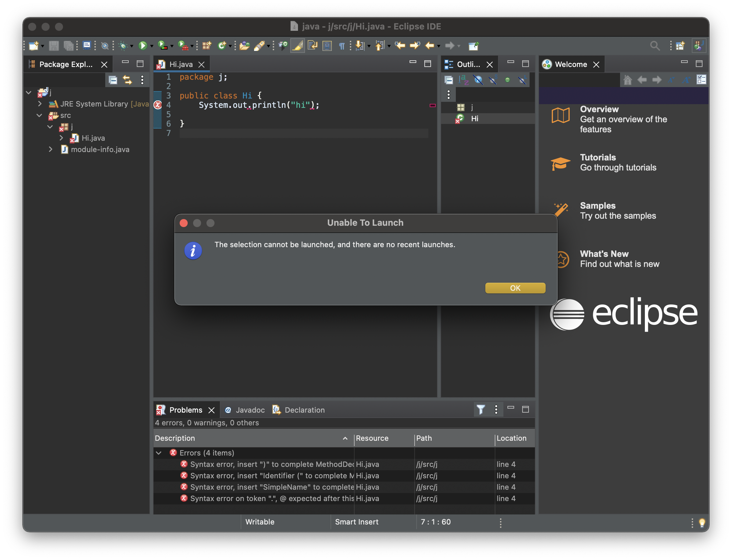This screenshot has height=560, width=732.
Task: Click the Open Type folder icon
Action: 244,46
